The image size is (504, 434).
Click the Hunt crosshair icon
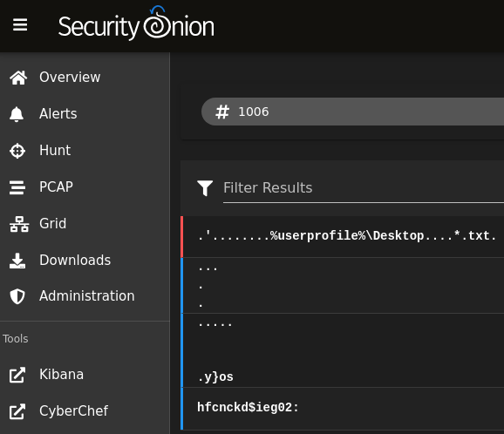tap(17, 151)
